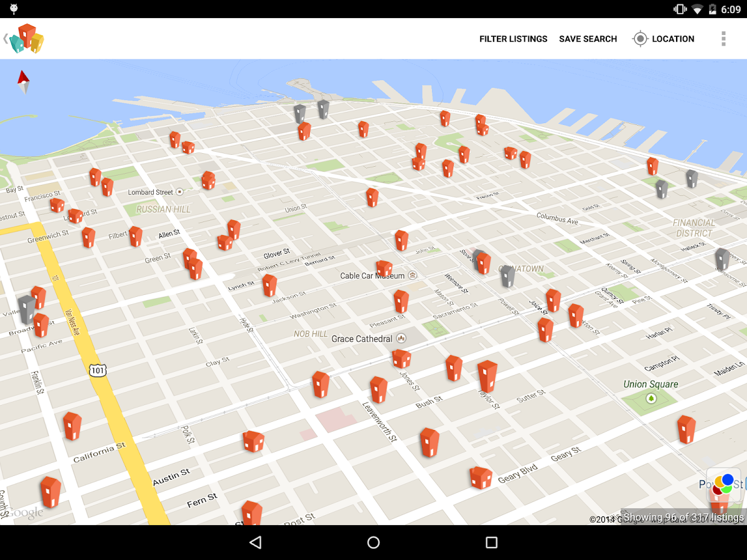This screenshot has width=747, height=560.
Task: Select FILTER LISTINGS in the action bar
Action: click(513, 39)
